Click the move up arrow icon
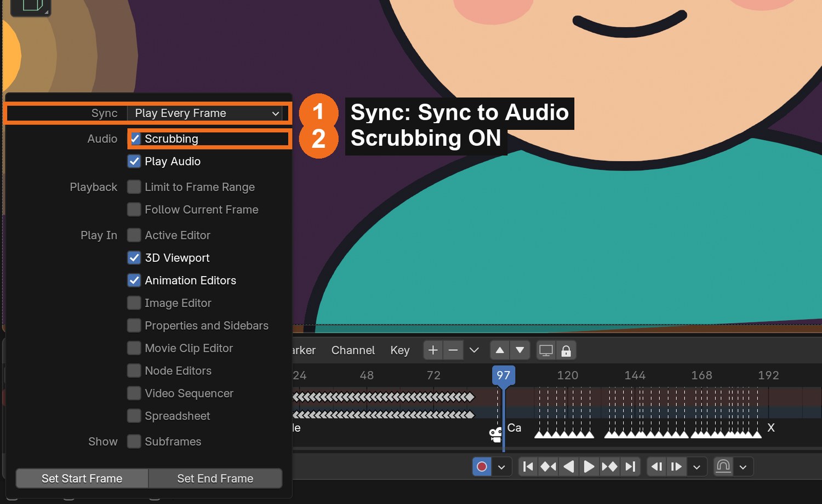The image size is (822, 504). pos(500,351)
